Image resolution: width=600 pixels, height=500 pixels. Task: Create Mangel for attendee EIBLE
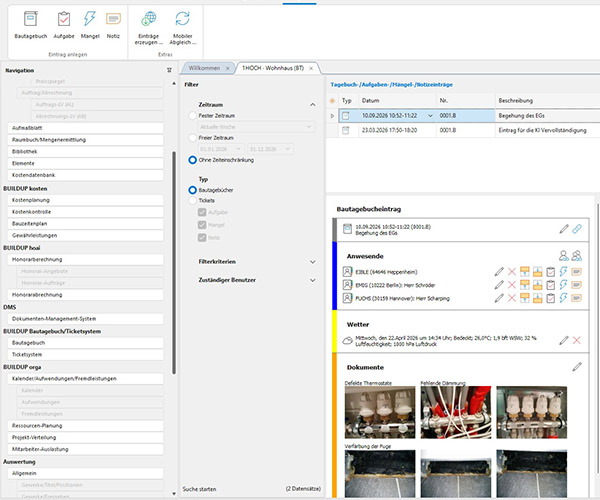(563, 272)
